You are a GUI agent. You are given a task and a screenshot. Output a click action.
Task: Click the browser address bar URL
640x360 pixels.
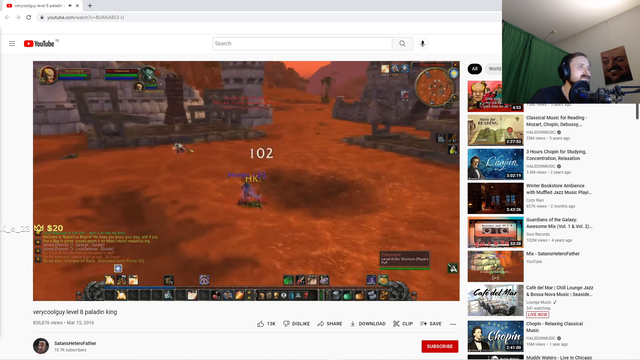pos(85,17)
